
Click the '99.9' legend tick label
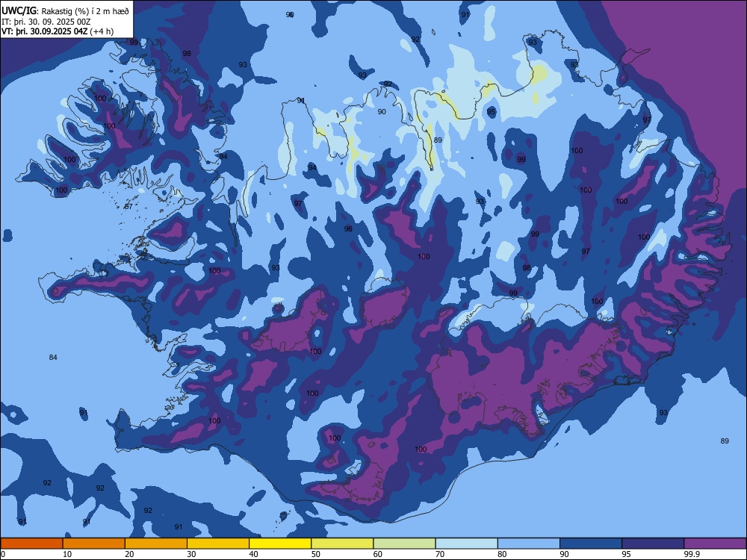[692, 554]
